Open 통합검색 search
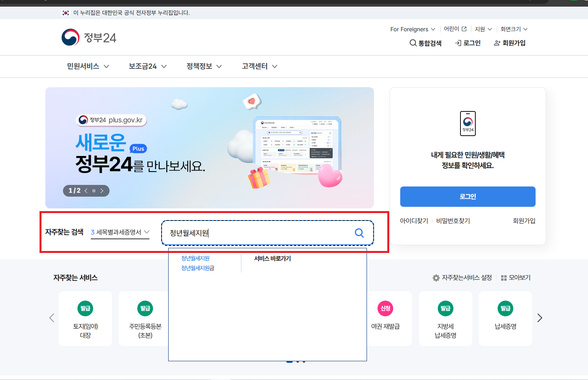Viewport: 588px width, 380px height. tap(426, 43)
